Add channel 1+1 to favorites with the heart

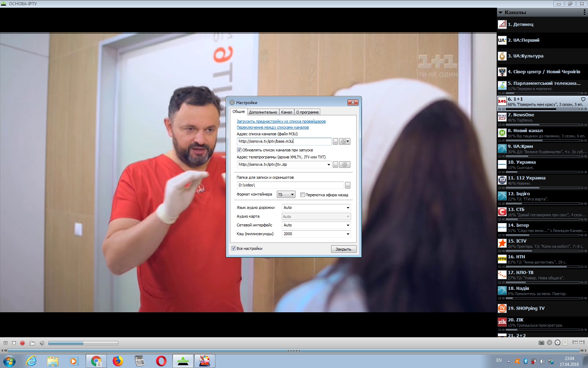(583, 99)
